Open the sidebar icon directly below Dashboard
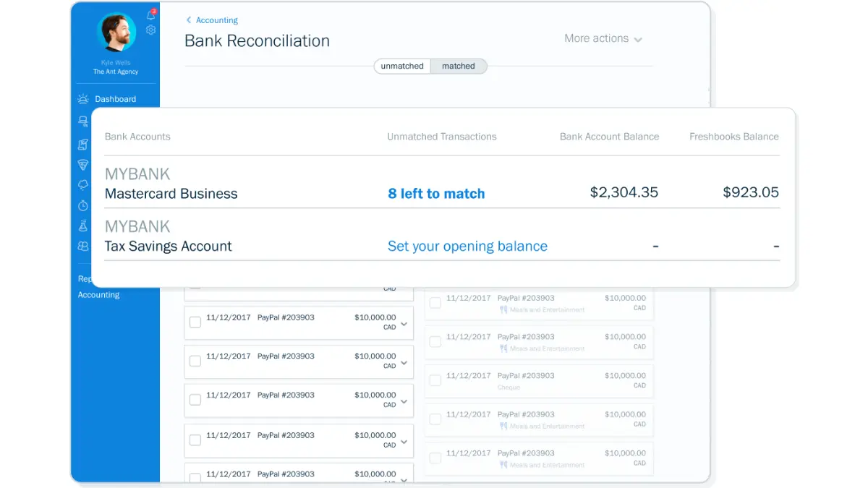The width and height of the screenshot is (868, 488). click(83, 121)
